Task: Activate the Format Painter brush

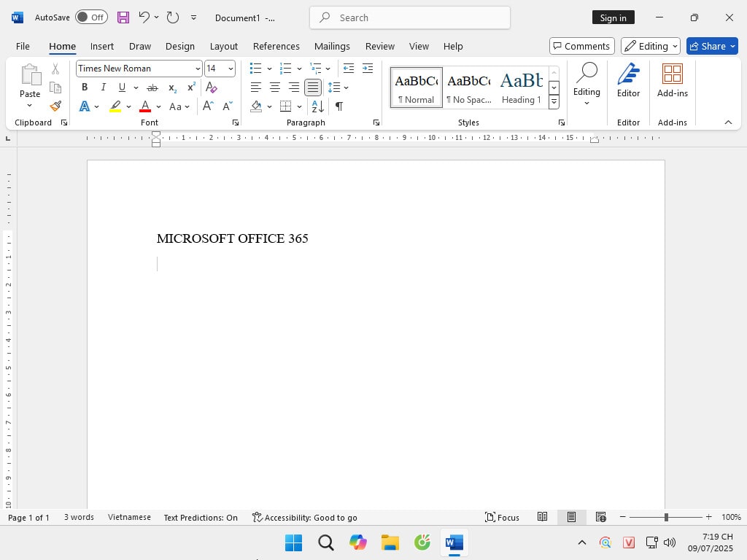Action: tap(55, 106)
